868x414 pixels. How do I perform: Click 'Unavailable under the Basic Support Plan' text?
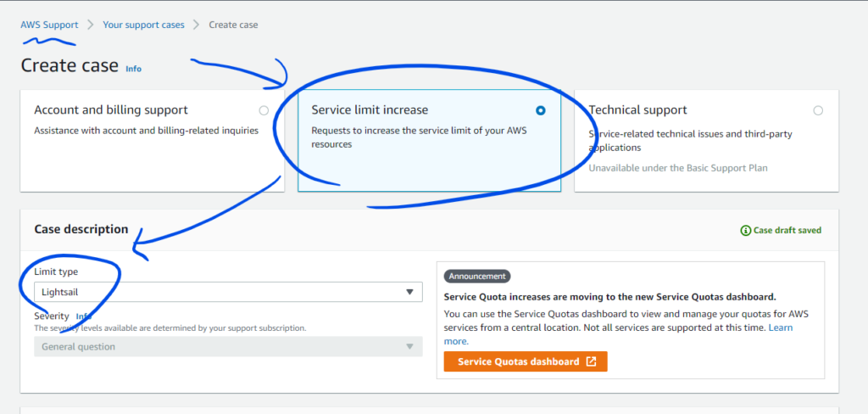(678, 167)
